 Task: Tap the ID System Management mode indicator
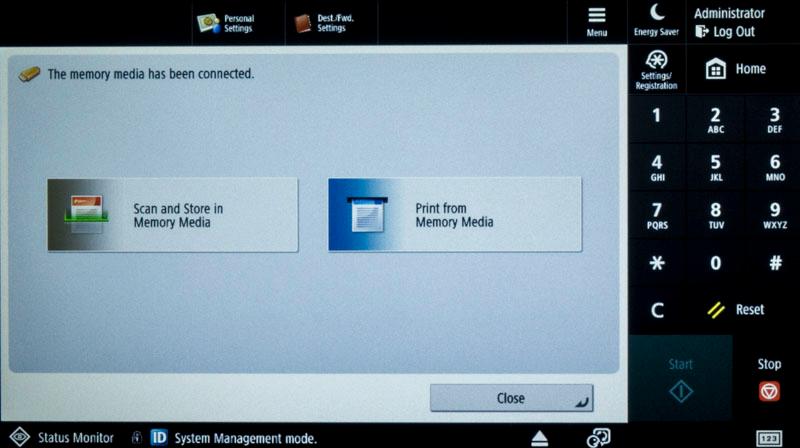pyautogui.click(x=234, y=438)
